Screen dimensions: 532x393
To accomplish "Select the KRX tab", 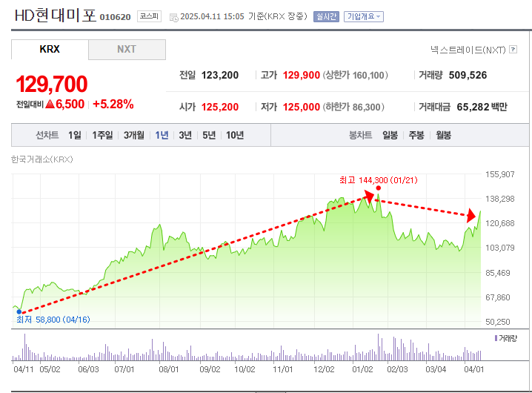I will pos(50,50).
